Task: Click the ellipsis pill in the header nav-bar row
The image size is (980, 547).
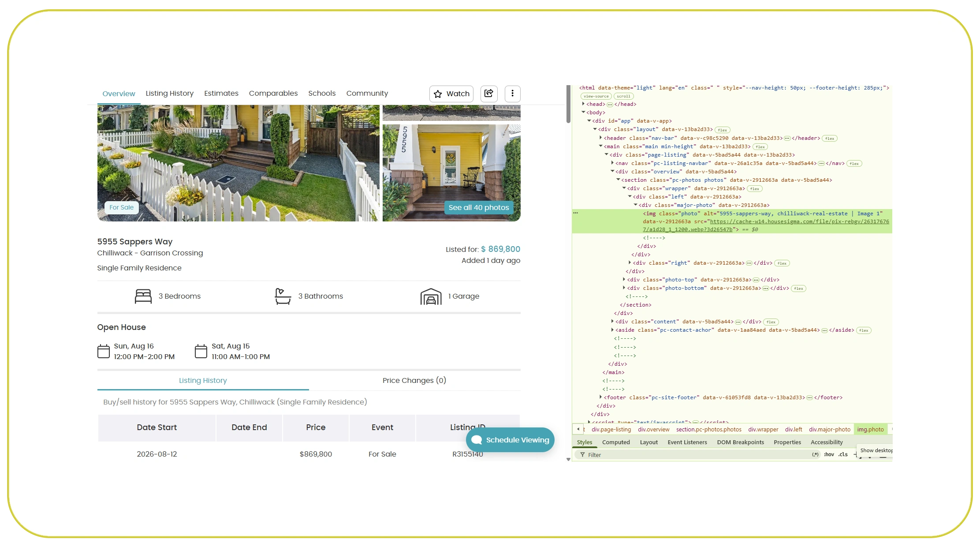Action: click(787, 139)
